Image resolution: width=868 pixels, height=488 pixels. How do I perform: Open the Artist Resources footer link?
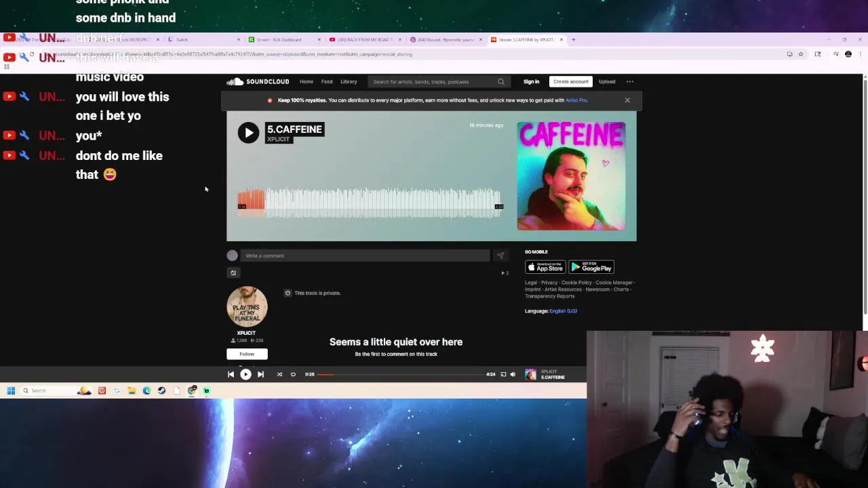[x=563, y=289]
